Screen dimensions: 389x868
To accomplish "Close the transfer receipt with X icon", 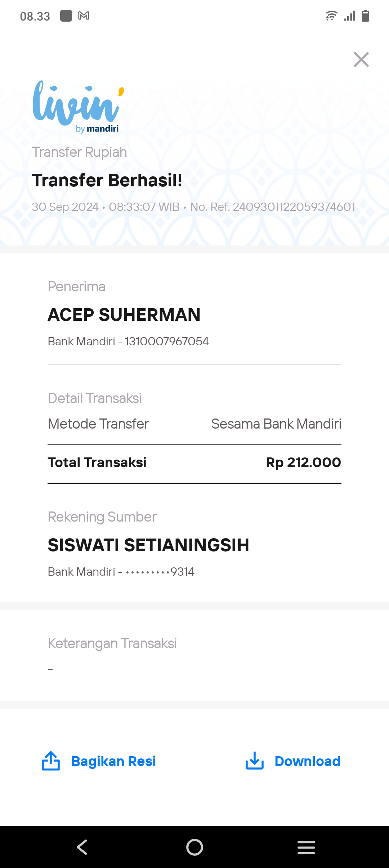I will click(361, 59).
